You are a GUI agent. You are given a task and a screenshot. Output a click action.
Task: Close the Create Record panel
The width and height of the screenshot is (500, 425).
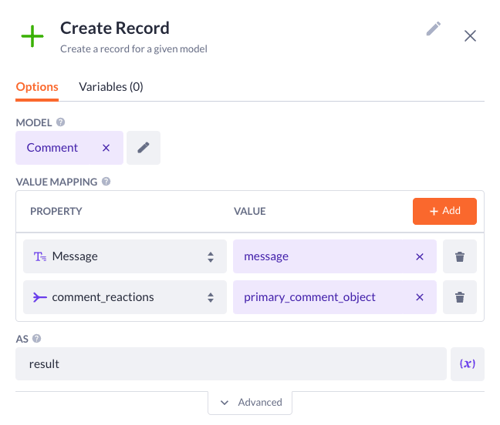[470, 36]
